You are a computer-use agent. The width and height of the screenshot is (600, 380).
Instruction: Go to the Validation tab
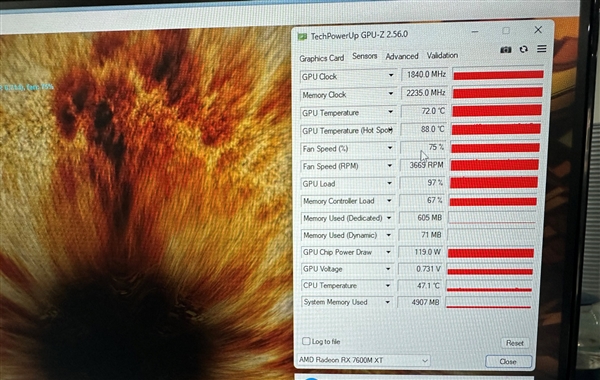point(442,55)
